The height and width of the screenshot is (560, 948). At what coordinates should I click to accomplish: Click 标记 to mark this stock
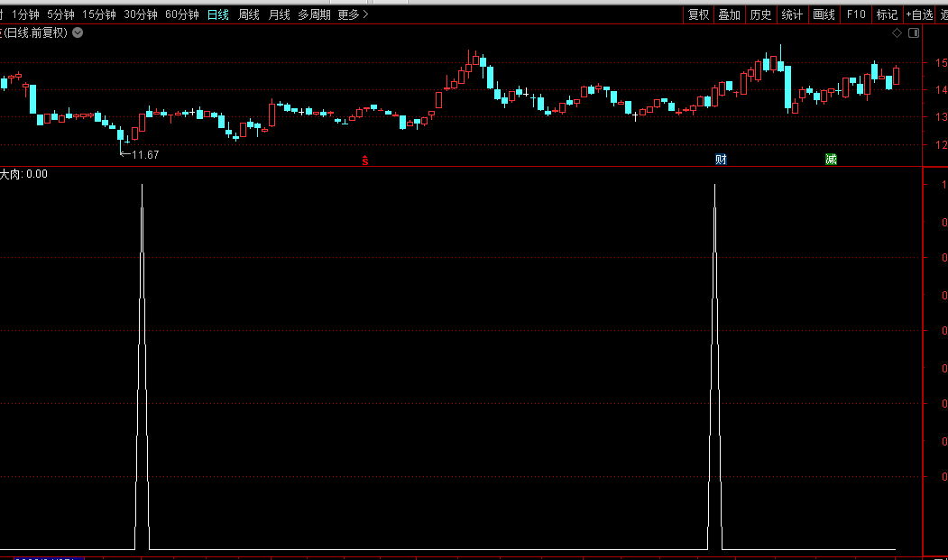[x=887, y=14]
